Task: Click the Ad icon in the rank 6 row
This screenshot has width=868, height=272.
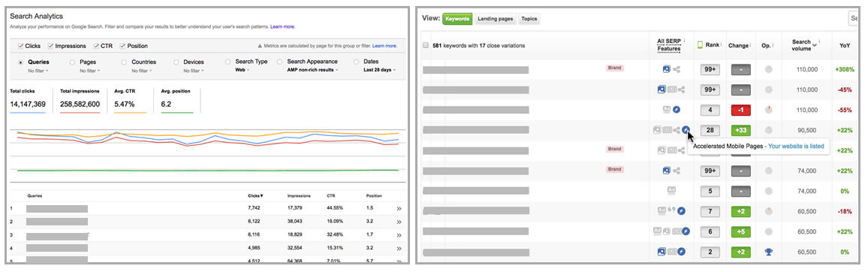Action: coord(657,231)
